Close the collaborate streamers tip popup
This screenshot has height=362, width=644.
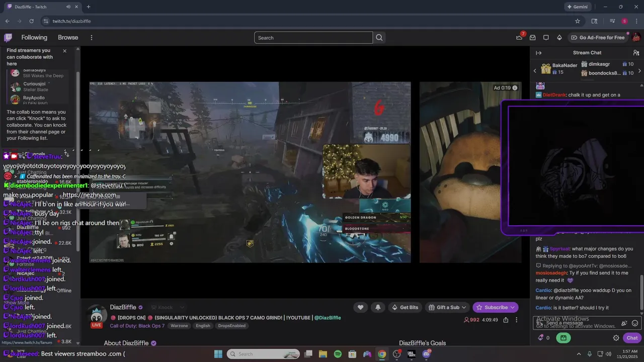64,51
